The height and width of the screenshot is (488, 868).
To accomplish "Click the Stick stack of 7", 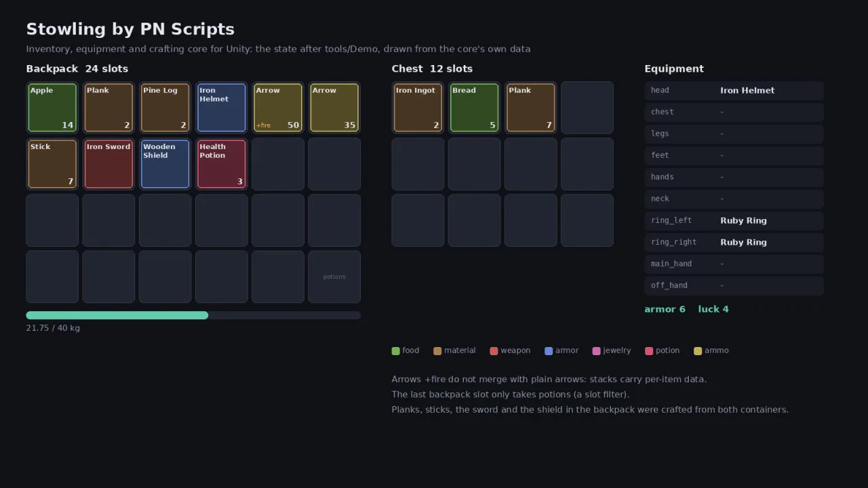I will pos(52,164).
